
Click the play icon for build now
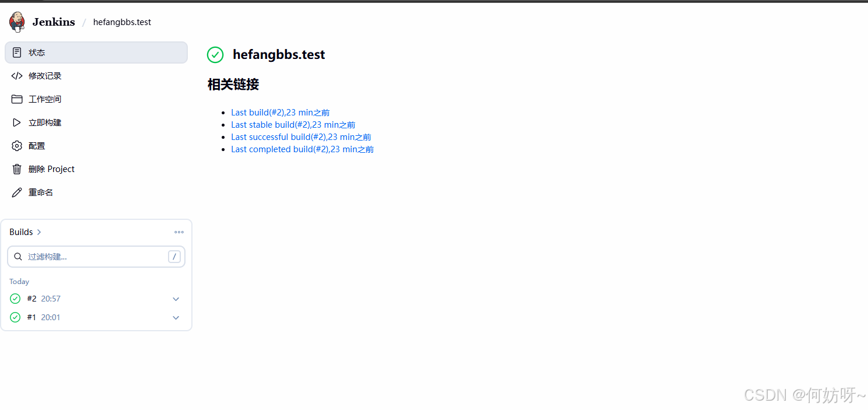click(17, 122)
